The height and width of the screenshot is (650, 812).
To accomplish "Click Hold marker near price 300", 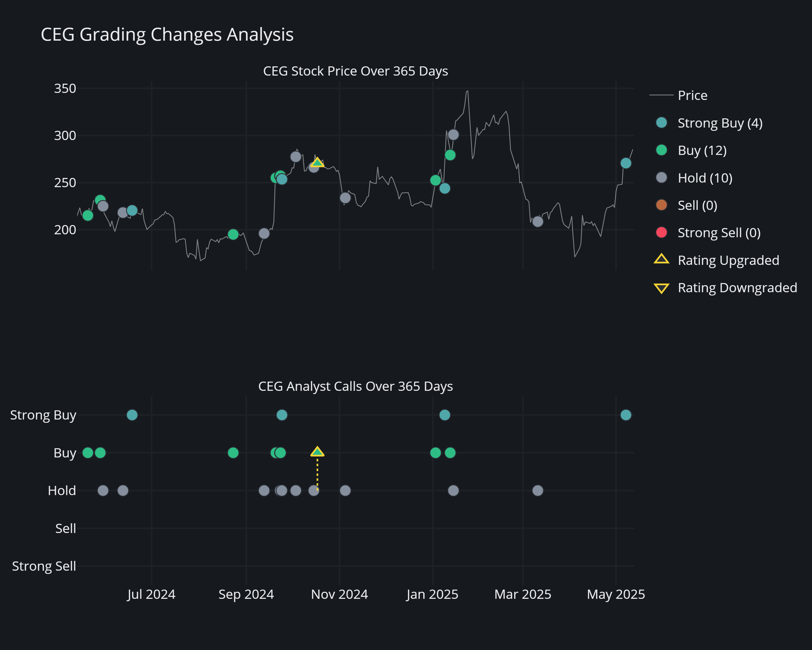I will click(x=453, y=135).
